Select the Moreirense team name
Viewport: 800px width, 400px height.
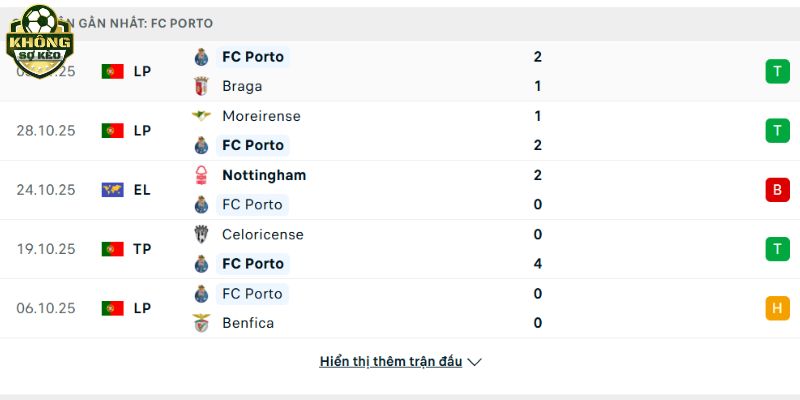coord(261,116)
